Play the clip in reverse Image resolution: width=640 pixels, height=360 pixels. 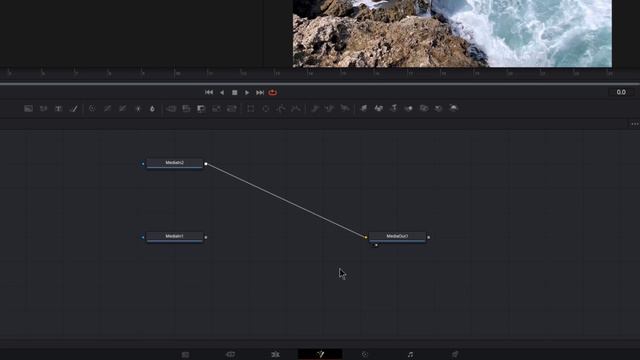tap(222, 93)
